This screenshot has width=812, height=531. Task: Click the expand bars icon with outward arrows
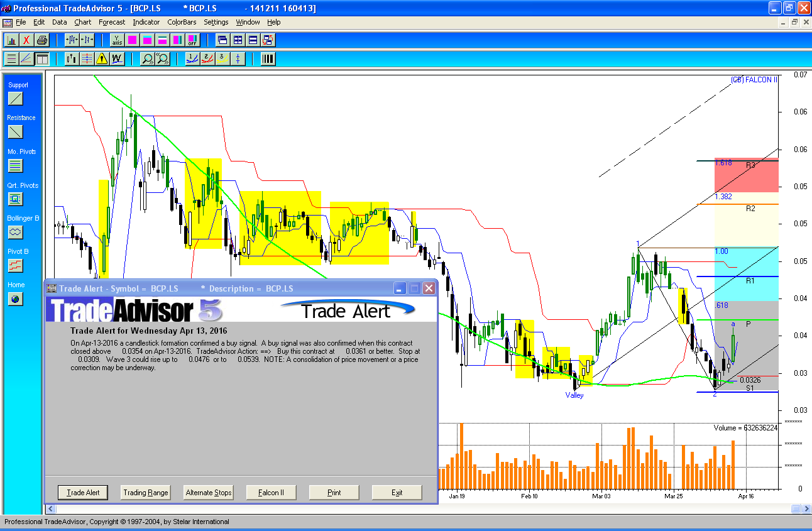coord(87,40)
